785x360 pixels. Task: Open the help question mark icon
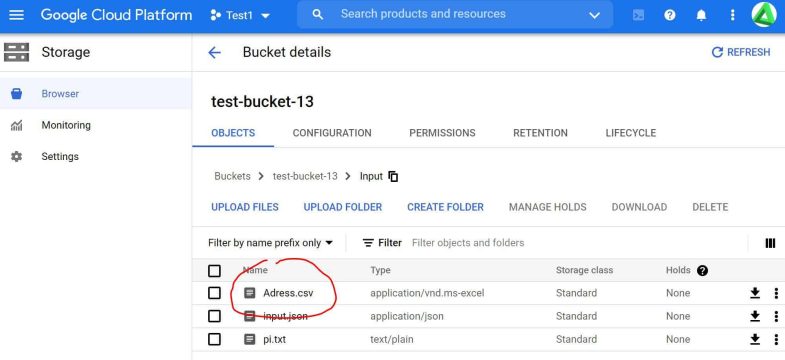[x=670, y=16]
